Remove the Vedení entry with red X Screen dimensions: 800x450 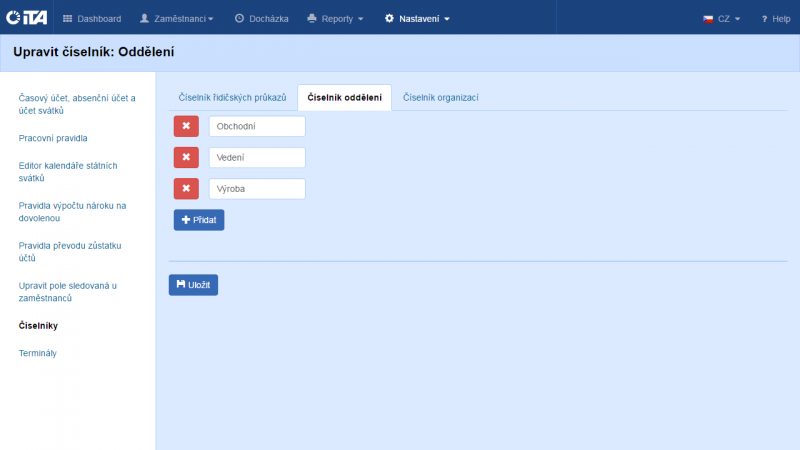[186, 157]
